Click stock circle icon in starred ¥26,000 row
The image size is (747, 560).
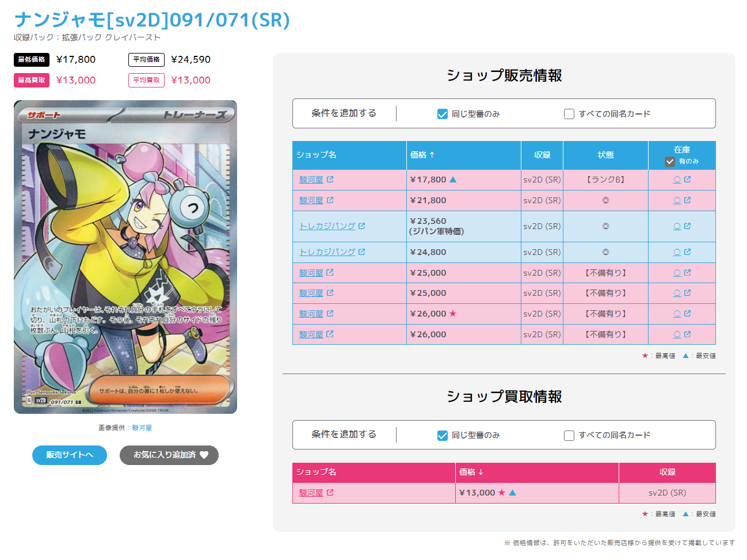pyautogui.click(x=677, y=314)
